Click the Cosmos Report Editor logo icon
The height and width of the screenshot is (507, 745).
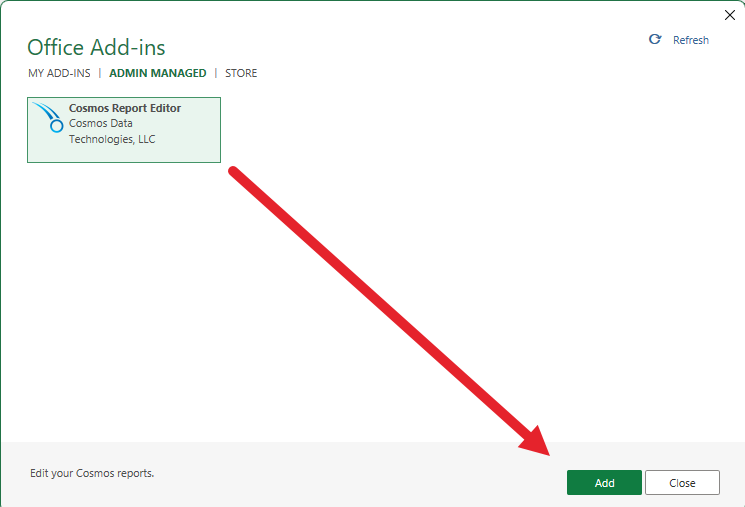[x=48, y=117]
